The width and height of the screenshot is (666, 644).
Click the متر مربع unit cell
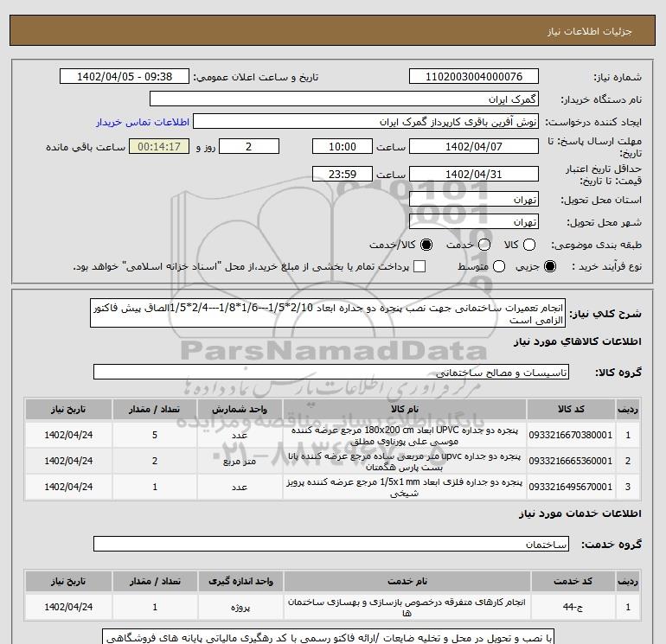pyautogui.click(x=240, y=462)
